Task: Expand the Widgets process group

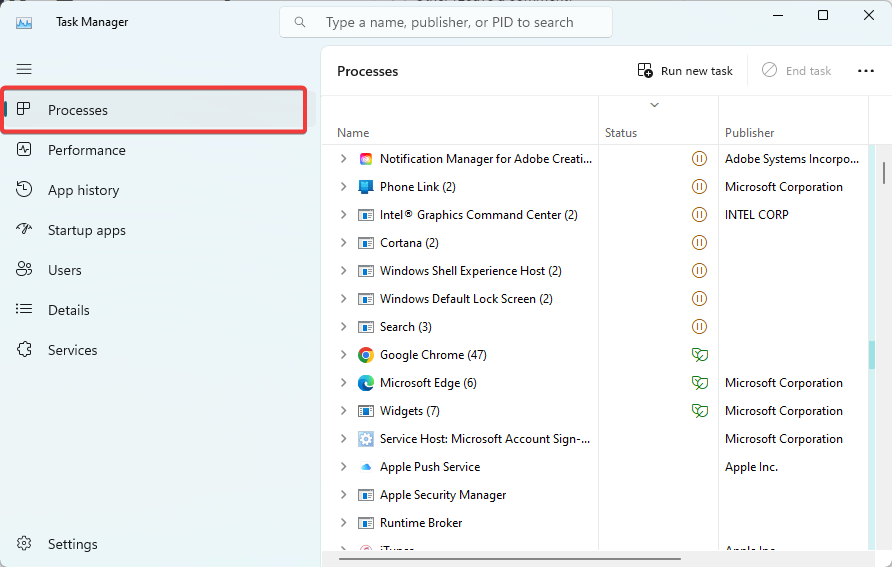Action: tap(343, 411)
